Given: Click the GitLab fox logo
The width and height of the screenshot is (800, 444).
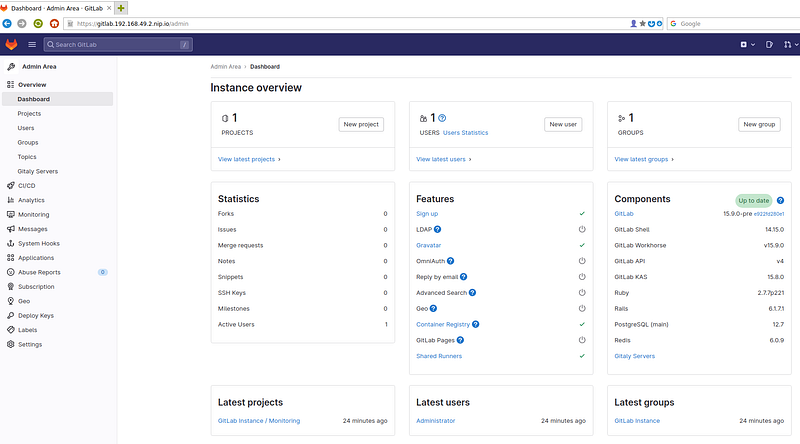Looking at the screenshot, I should point(11,44).
